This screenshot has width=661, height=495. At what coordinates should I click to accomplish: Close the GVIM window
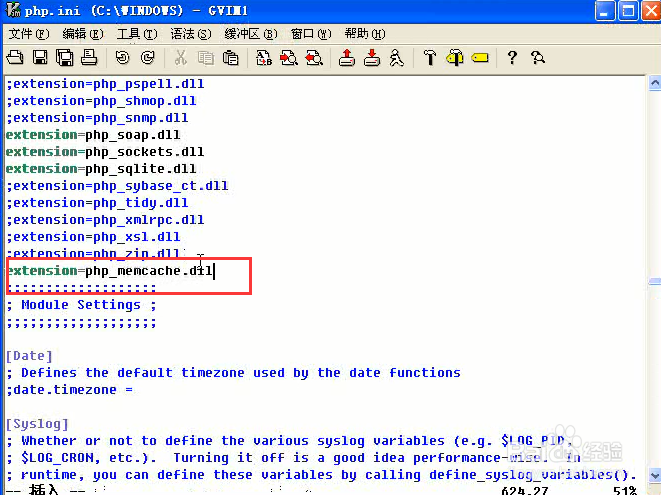tap(651, 11)
